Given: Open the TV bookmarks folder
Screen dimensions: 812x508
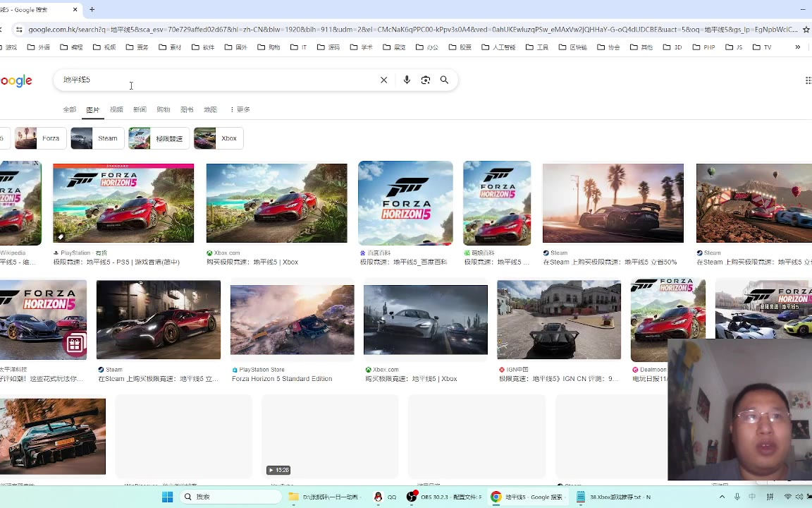Looking at the screenshot, I should (x=762, y=47).
